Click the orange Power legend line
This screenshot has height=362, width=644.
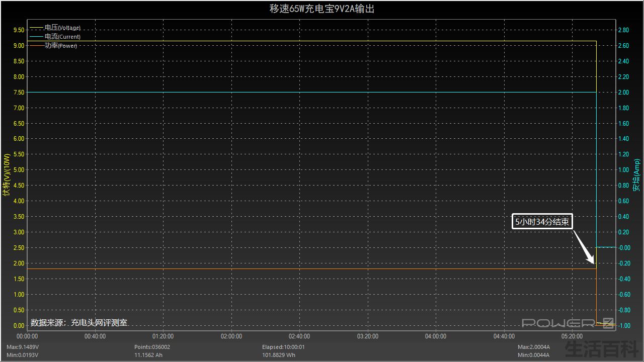37,46
